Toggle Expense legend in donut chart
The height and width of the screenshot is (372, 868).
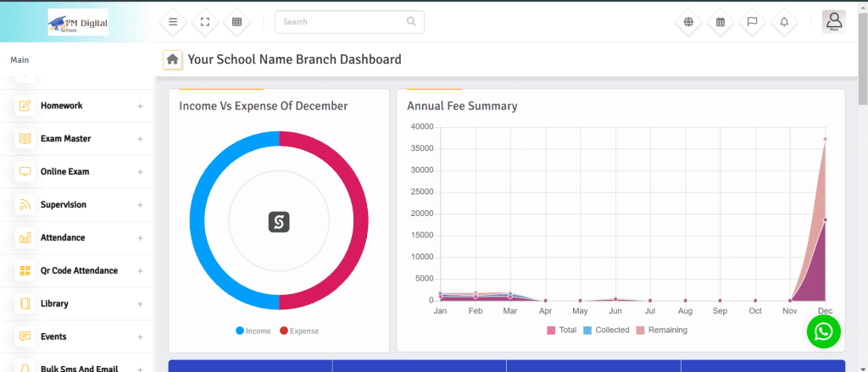click(299, 330)
